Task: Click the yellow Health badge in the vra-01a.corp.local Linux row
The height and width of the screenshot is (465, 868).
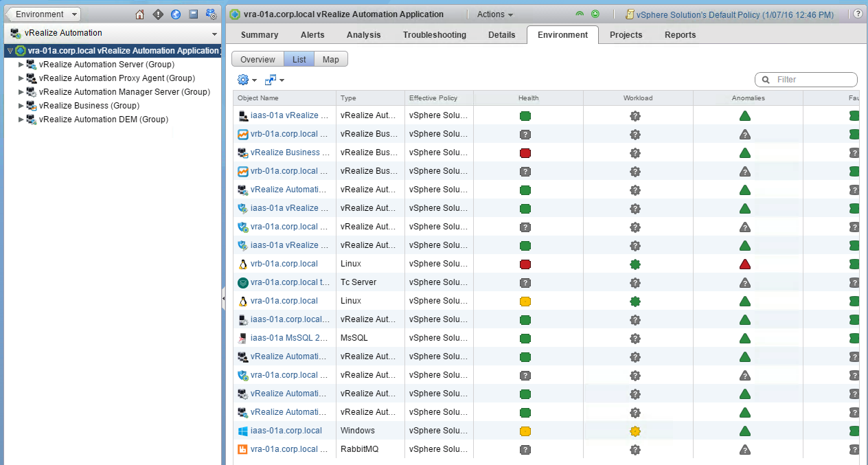Action: click(x=525, y=301)
